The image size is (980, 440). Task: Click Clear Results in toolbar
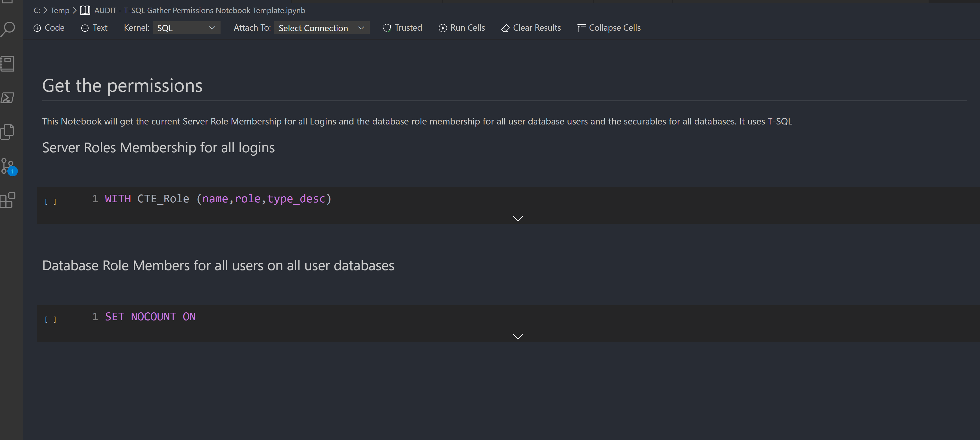click(x=531, y=28)
